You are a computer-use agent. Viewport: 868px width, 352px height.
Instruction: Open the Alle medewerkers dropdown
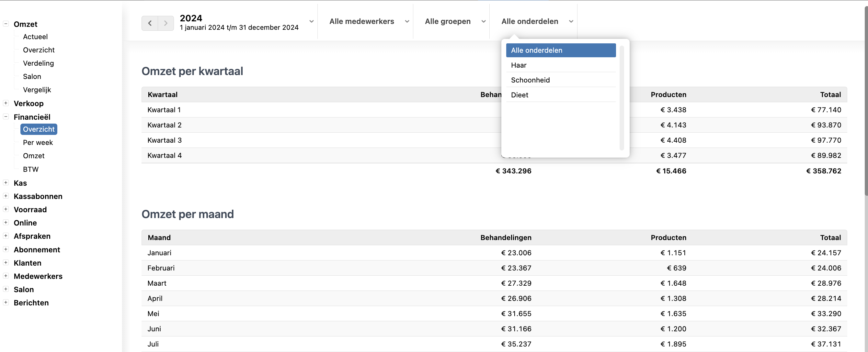point(369,22)
